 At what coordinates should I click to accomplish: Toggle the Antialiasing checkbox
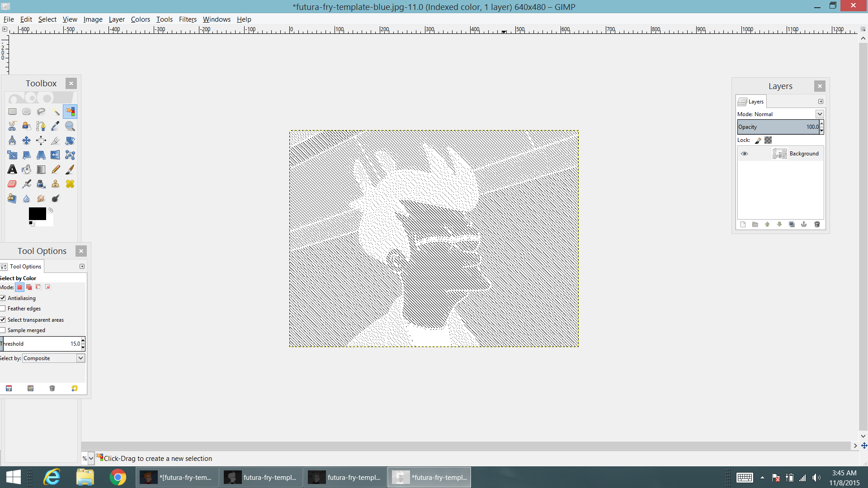(x=3, y=298)
